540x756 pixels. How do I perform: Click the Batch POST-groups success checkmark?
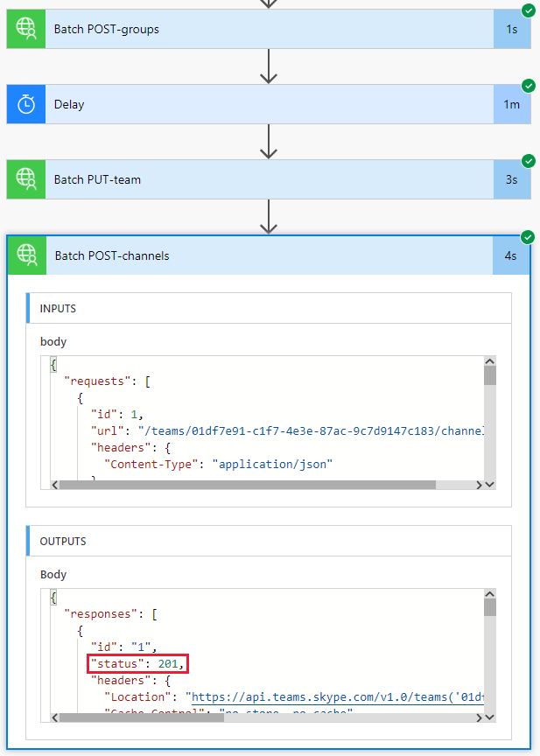(529, 10)
